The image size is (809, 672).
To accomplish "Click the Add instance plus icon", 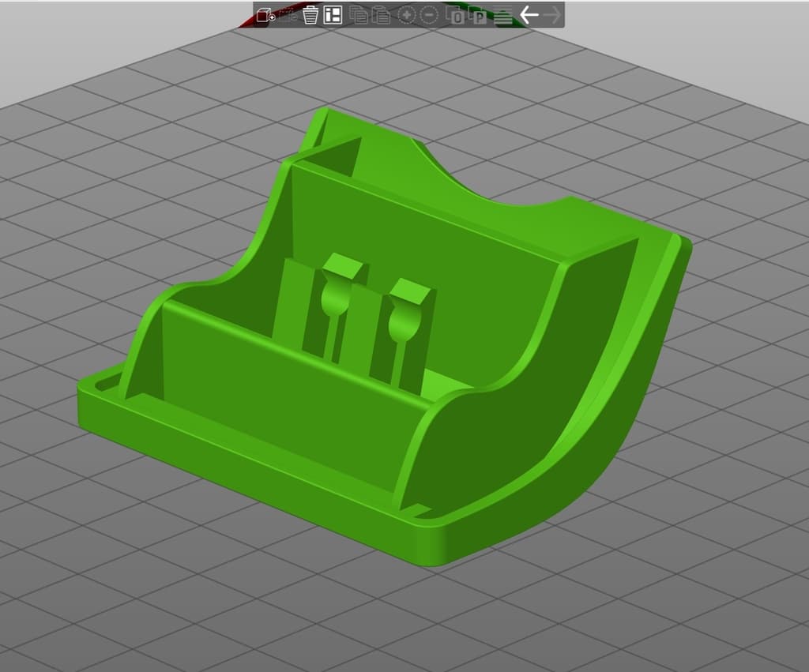I will (407, 16).
